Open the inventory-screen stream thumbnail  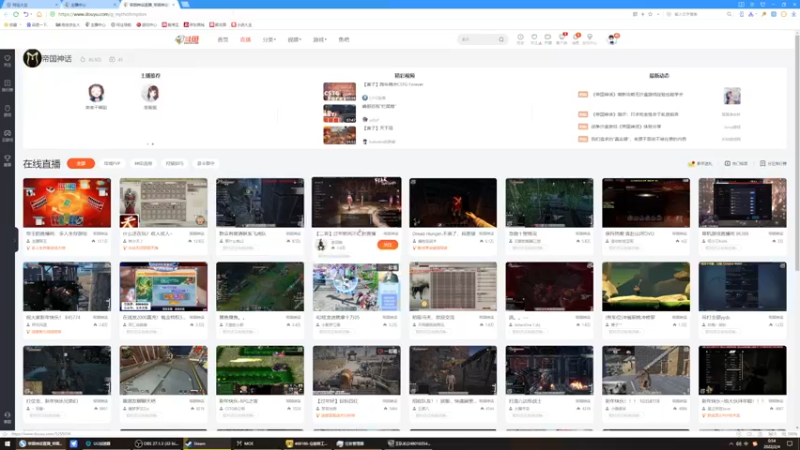[x=163, y=203]
